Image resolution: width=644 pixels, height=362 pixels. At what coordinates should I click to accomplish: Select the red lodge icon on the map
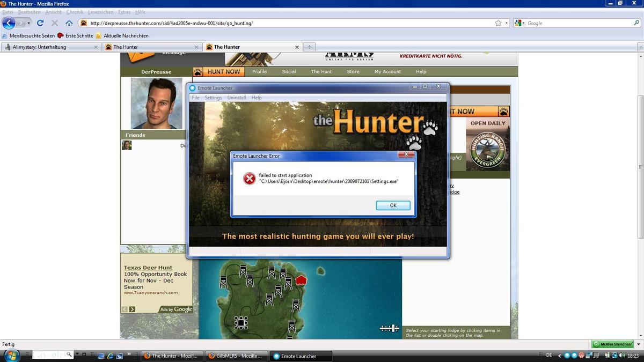click(301, 279)
